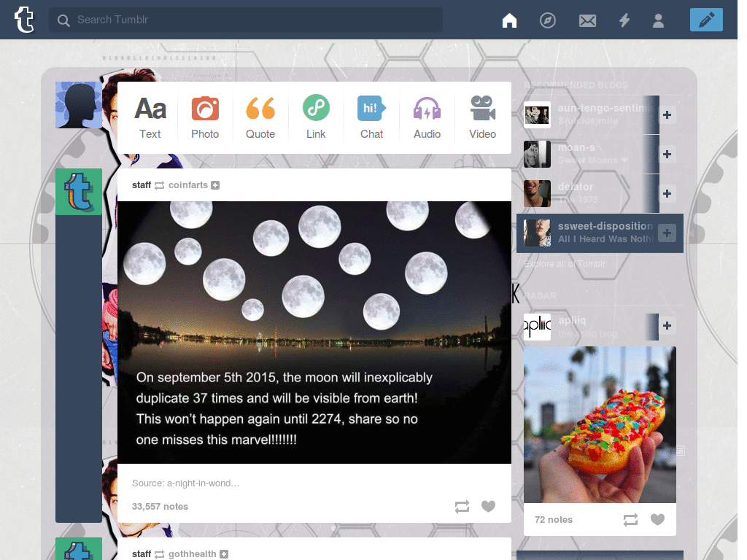Screen dimensions: 747x560
Task: Open the gothhealth blog link
Action: 193,554
